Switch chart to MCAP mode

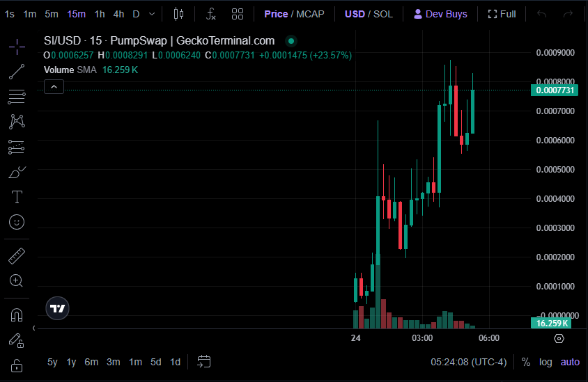310,14
